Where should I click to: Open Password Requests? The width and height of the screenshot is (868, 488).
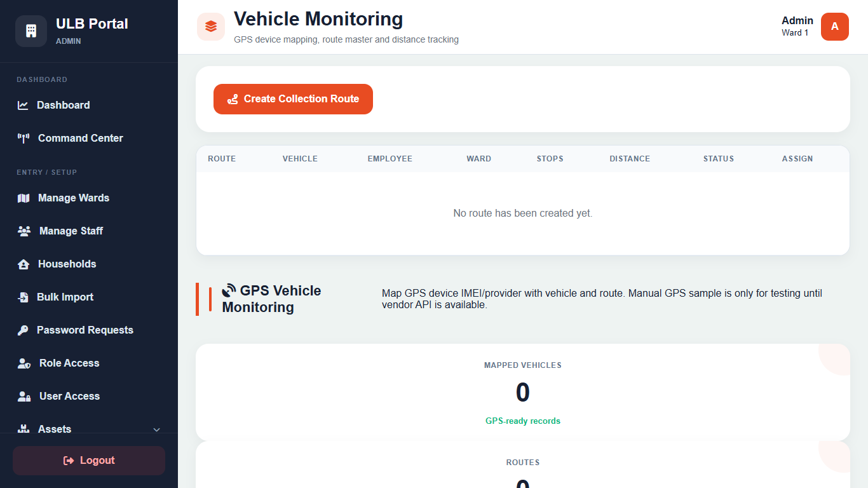89,330
